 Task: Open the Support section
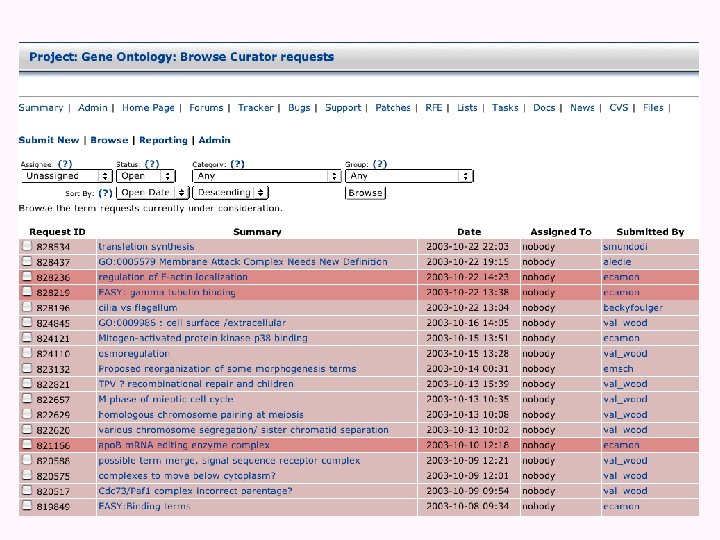coord(343,107)
